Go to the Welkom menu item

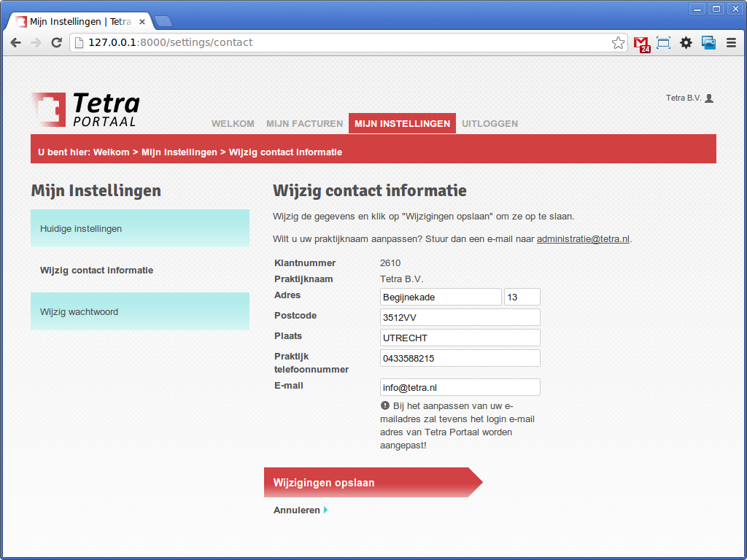pyautogui.click(x=233, y=124)
